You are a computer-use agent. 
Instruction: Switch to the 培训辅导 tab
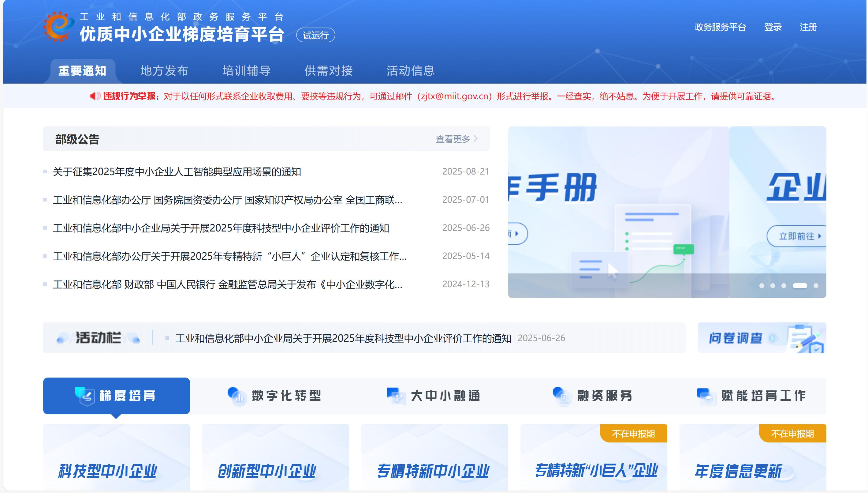[246, 71]
